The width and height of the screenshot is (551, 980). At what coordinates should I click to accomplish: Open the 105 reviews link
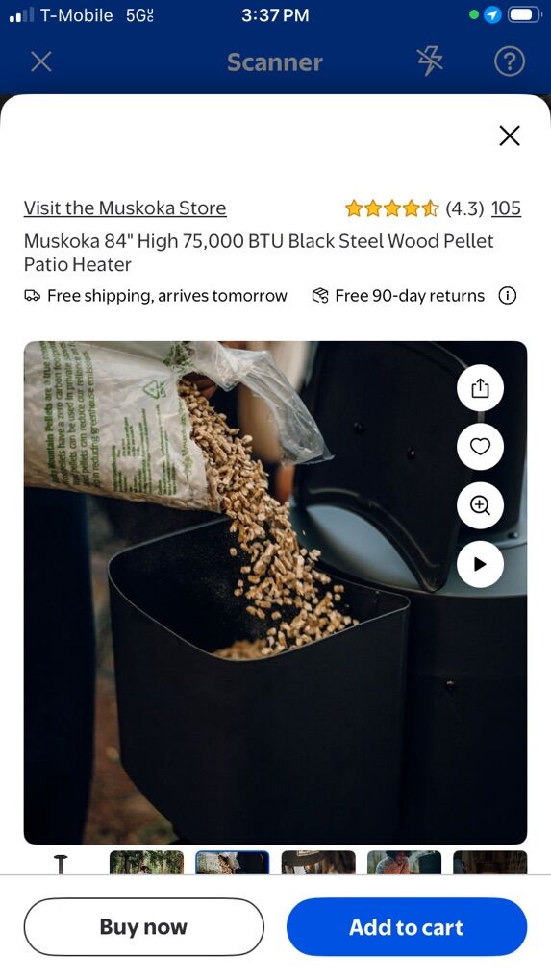[506, 208]
